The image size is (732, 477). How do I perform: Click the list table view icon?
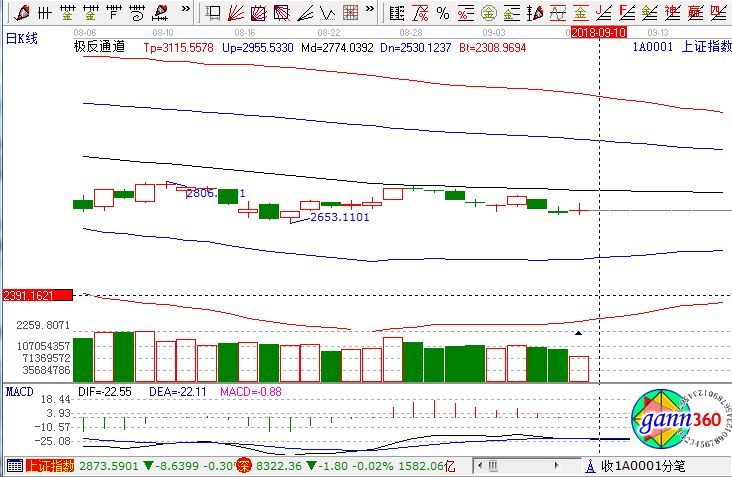point(397,12)
